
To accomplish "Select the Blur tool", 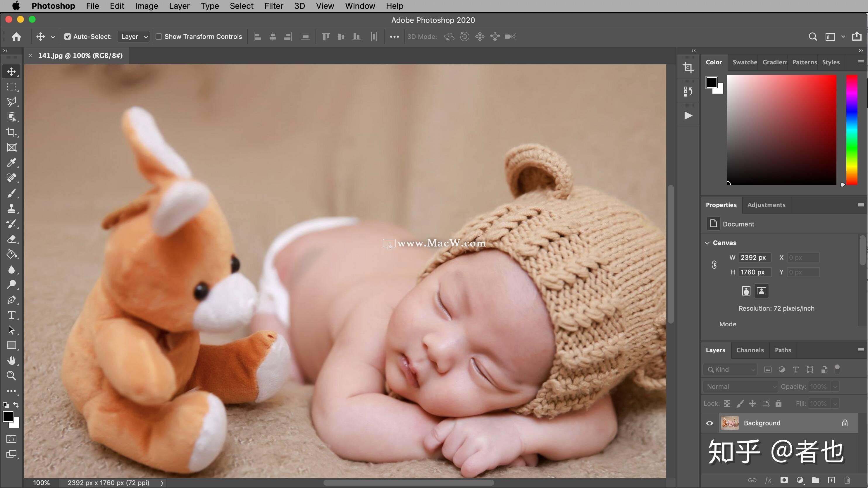I will 11,269.
